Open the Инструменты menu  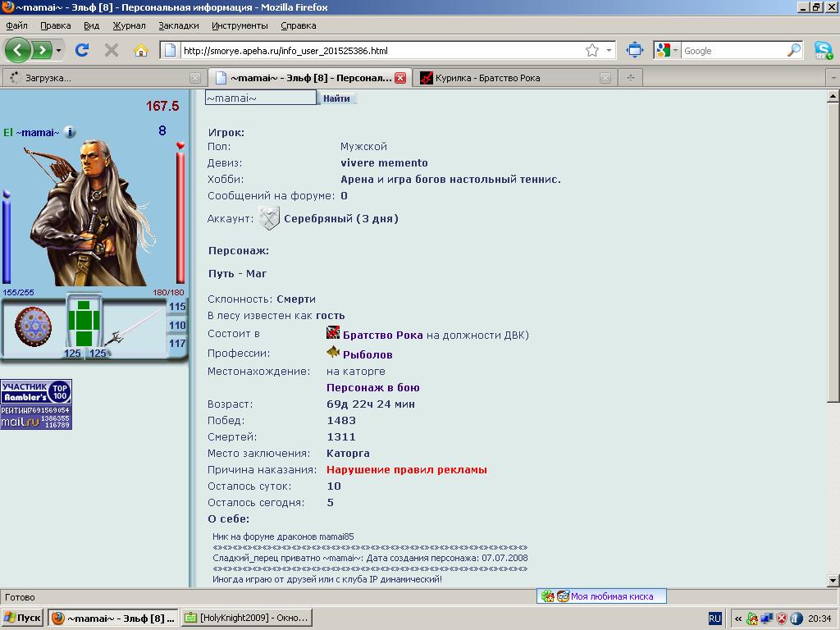[240, 25]
